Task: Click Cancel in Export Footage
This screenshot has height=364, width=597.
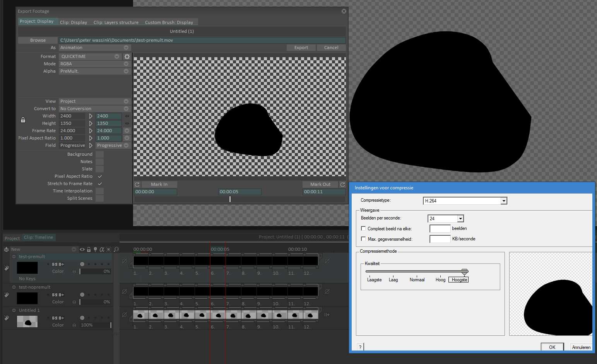Action: tap(331, 48)
